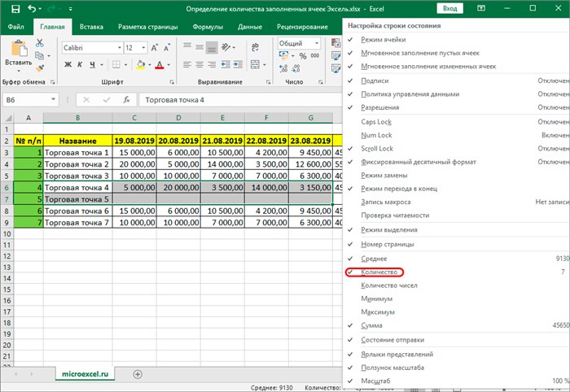Click the Bottom Align icon
The image size is (570, 392).
pyautogui.click(x=212, y=47)
